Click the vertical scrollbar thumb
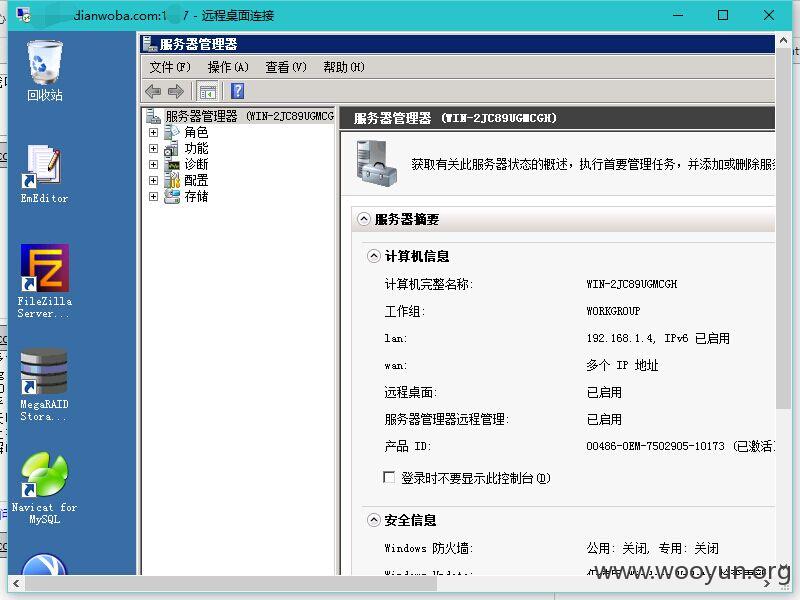The height and width of the screenshot is (600, 800). pyautogui.click(x=784, y=228)
